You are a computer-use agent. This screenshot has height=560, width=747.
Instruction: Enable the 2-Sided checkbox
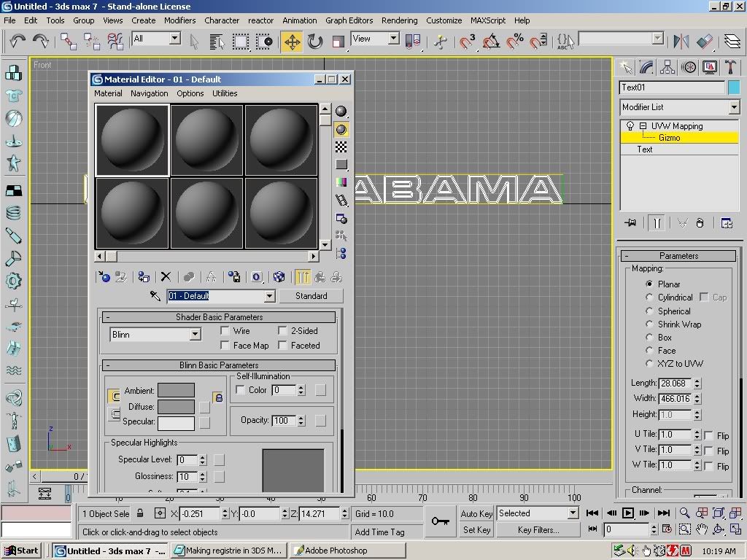[x=283, y=331]
